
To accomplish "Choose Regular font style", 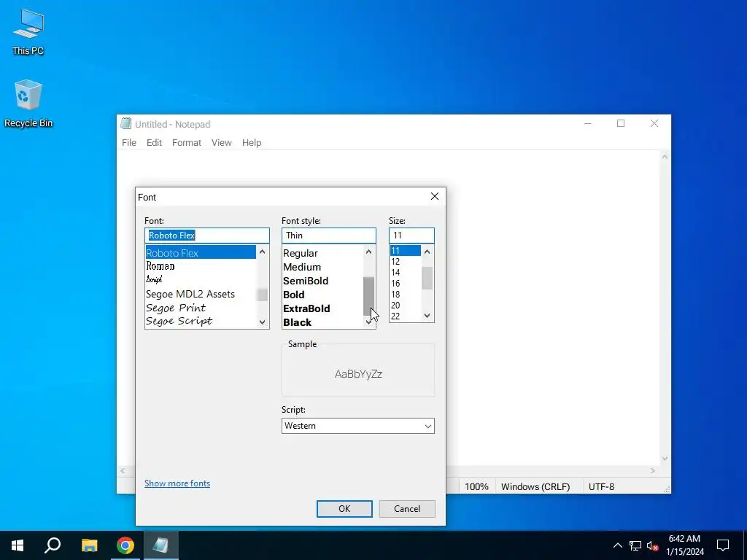I will pos(322,253).
